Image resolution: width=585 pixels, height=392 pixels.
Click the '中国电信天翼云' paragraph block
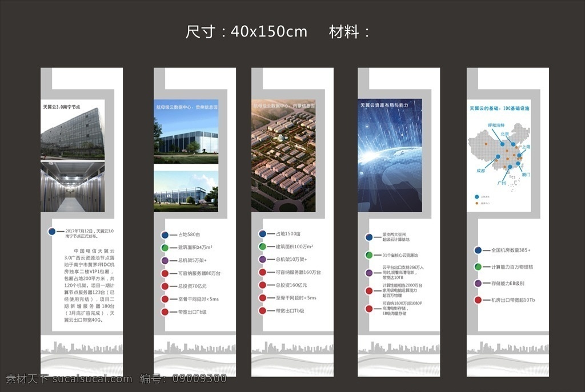[x=89, y=285]
